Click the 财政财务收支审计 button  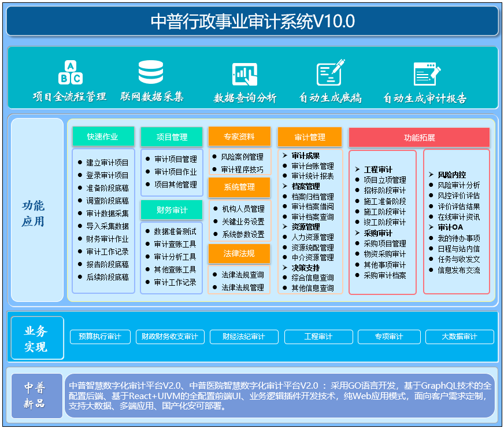click(170, 337)
